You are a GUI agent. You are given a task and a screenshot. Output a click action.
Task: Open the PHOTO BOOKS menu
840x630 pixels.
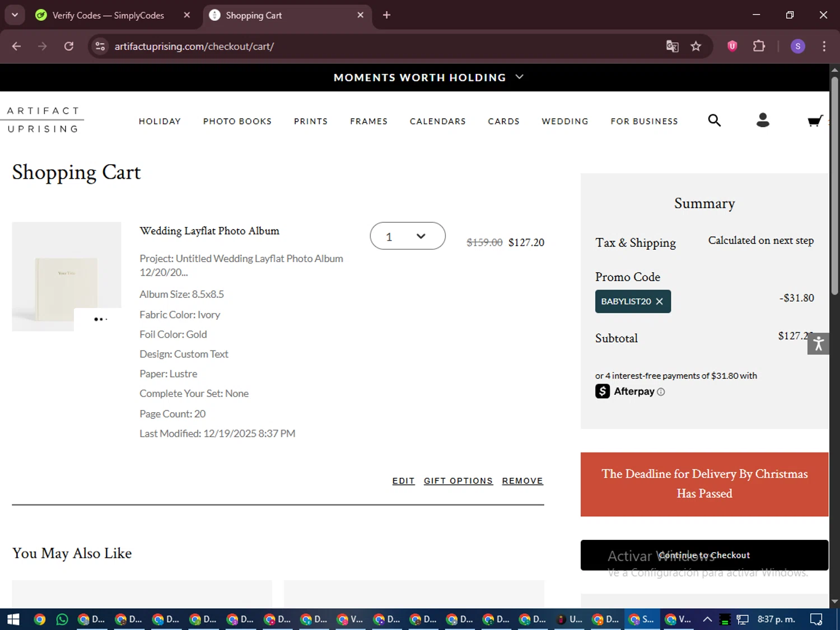pyautogui.click(x=237, y=121)
